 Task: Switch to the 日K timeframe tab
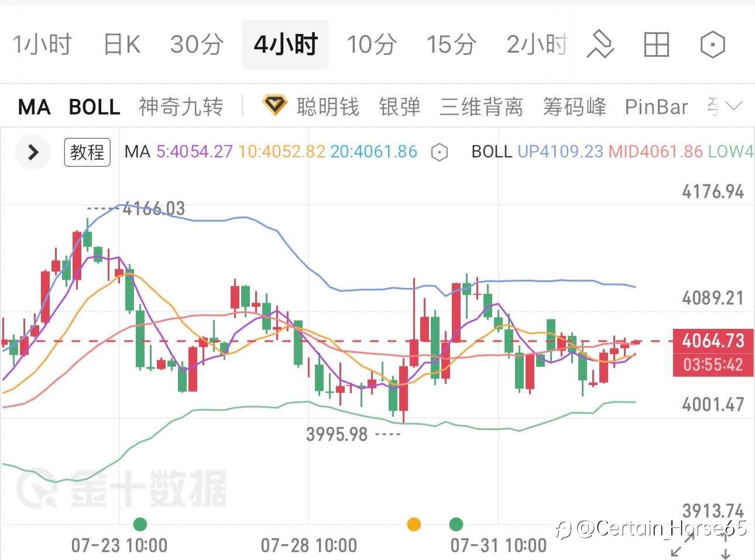(122, 44)
